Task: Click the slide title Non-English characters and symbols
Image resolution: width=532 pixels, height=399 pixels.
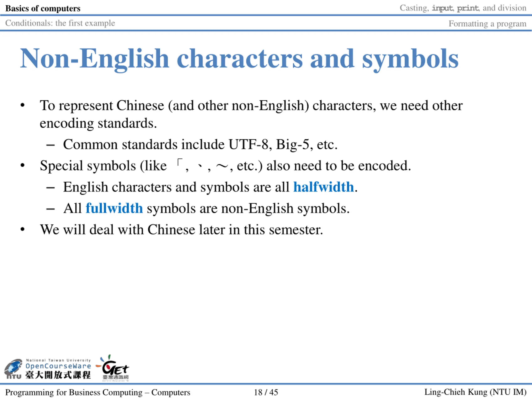Action: [x=239, y=58]
